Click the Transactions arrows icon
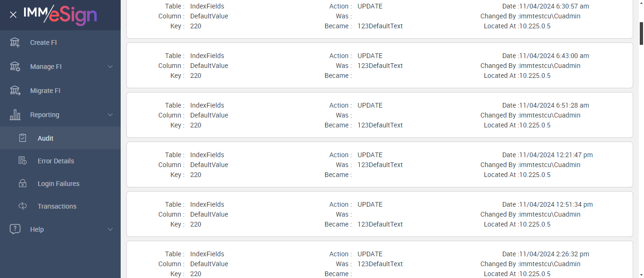Image resolution: width=644 pixels, height=278 pixels. [x=23, y=206]
